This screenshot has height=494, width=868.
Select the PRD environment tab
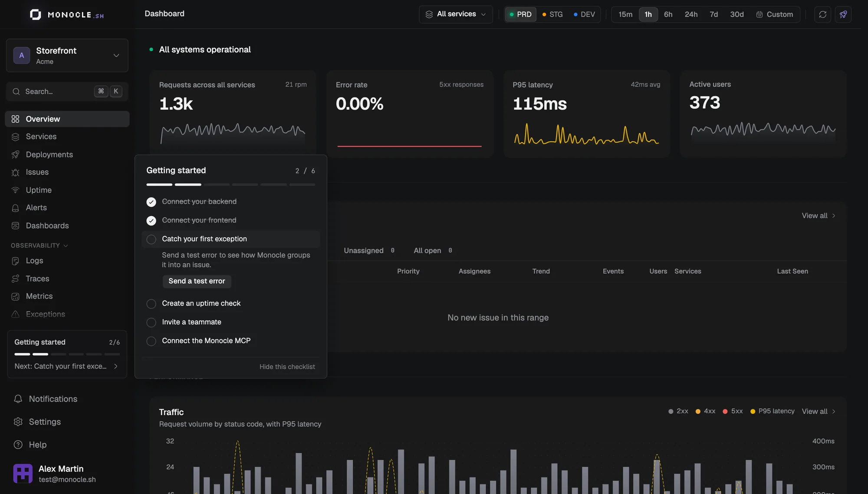(520, 14)
